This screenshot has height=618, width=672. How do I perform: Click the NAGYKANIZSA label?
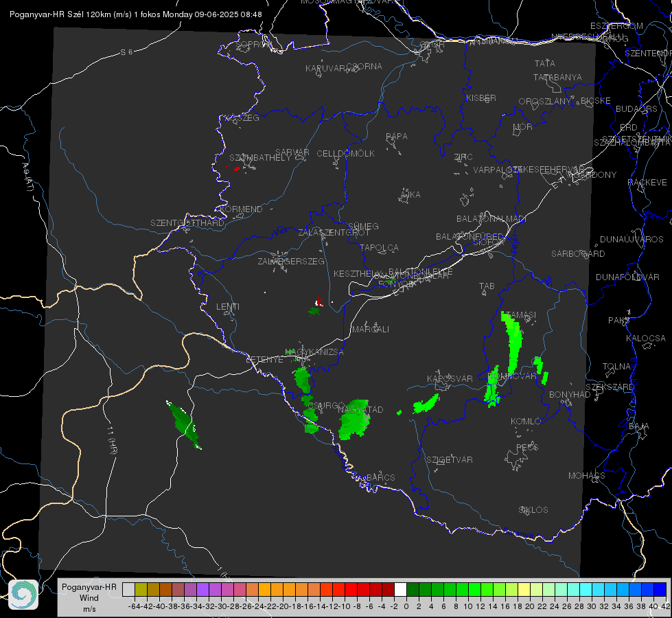[x=314, y=352]
